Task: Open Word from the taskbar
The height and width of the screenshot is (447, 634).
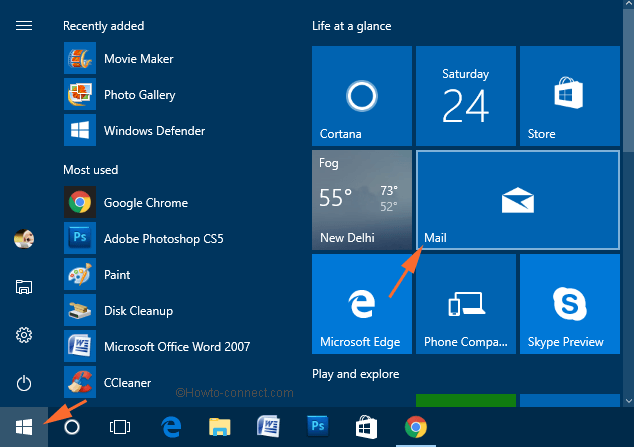Action: click(268, 426)
